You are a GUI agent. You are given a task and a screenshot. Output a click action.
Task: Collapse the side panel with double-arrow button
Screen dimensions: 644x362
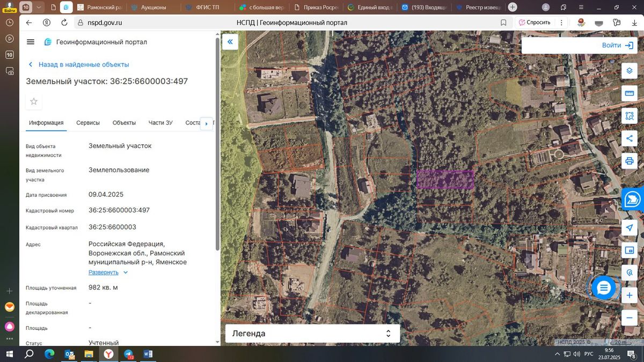point(230,42)
